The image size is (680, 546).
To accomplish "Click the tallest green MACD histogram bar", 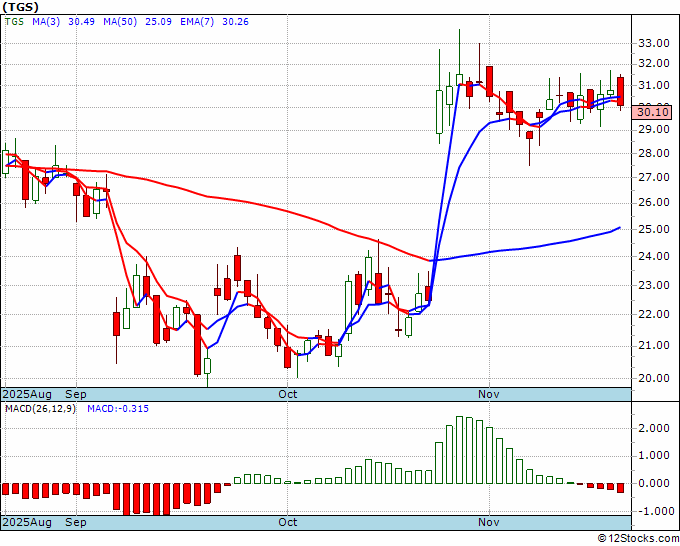I will point(459,450).
